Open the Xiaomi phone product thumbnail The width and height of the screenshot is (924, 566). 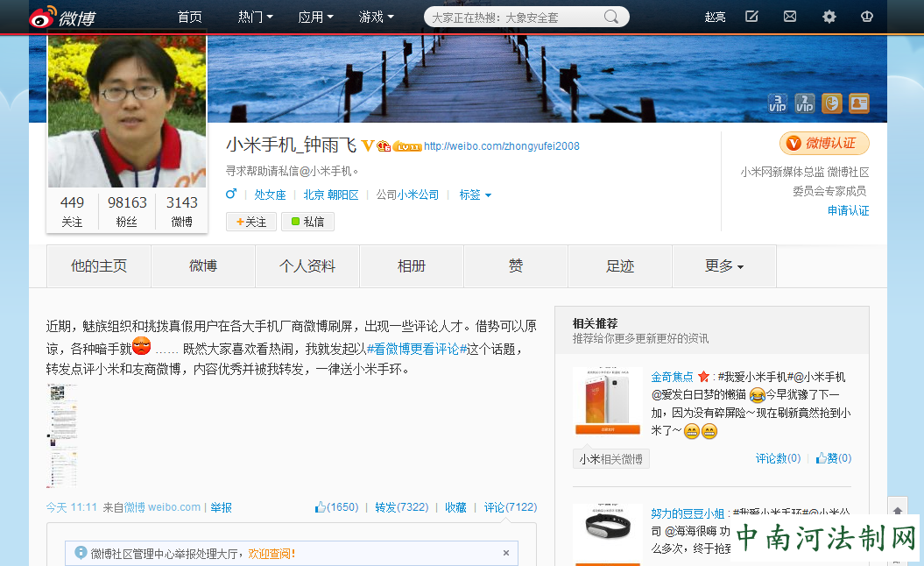click(608, 401)
